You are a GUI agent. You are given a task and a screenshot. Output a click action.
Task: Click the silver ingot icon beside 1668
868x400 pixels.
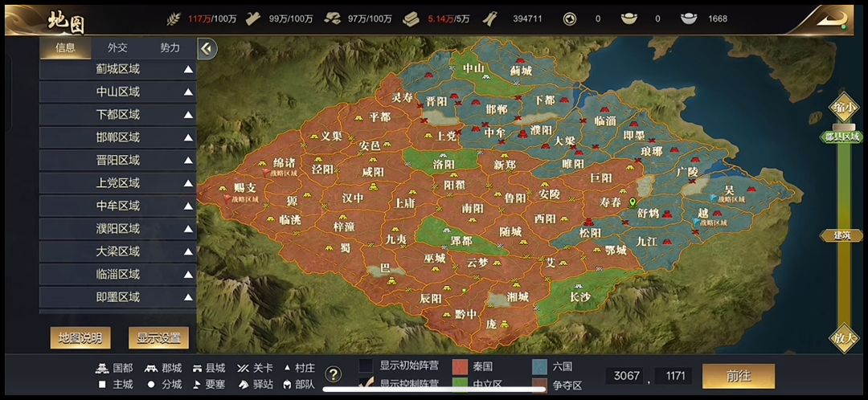point(689,18)
